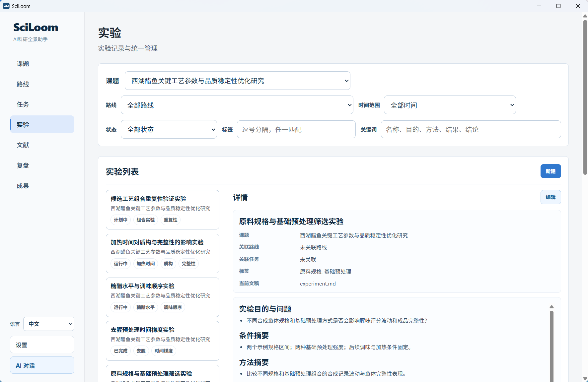Screen dimensions: 588x382
Task: Open the 路线 section in sidebar
Action: 42,84
